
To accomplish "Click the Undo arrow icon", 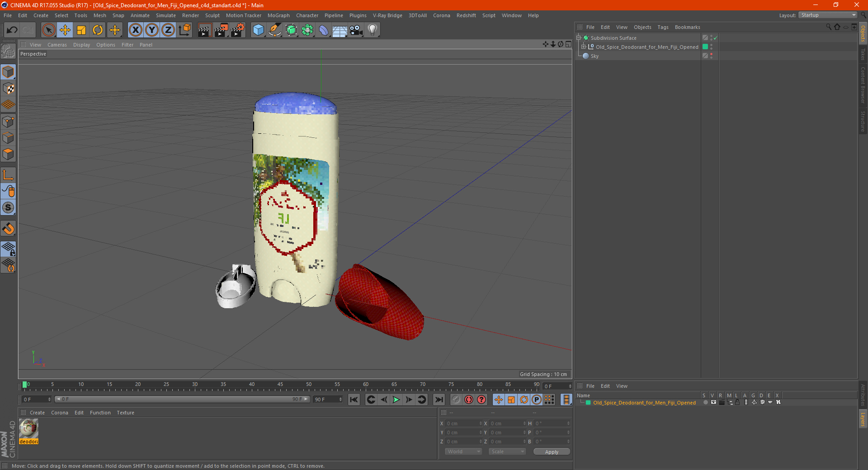I will pos(12,30).
